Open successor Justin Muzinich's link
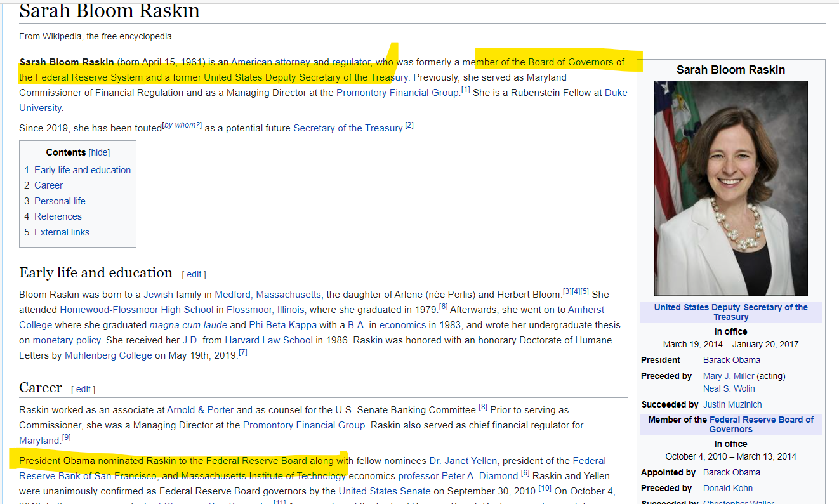This screenshot has width=839, height=504. [x=732, y=404]
